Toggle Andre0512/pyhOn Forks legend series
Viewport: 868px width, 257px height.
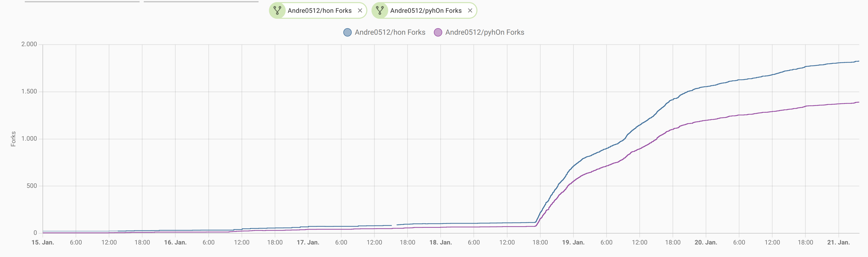coord(479,32)
